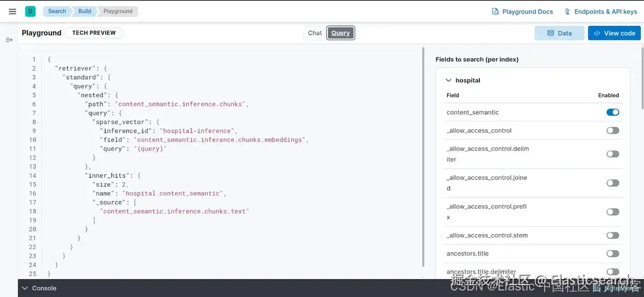Click the Playground Docs document icon
The height and width of the screenshot is (297, 644).
(x=495, y=12)
